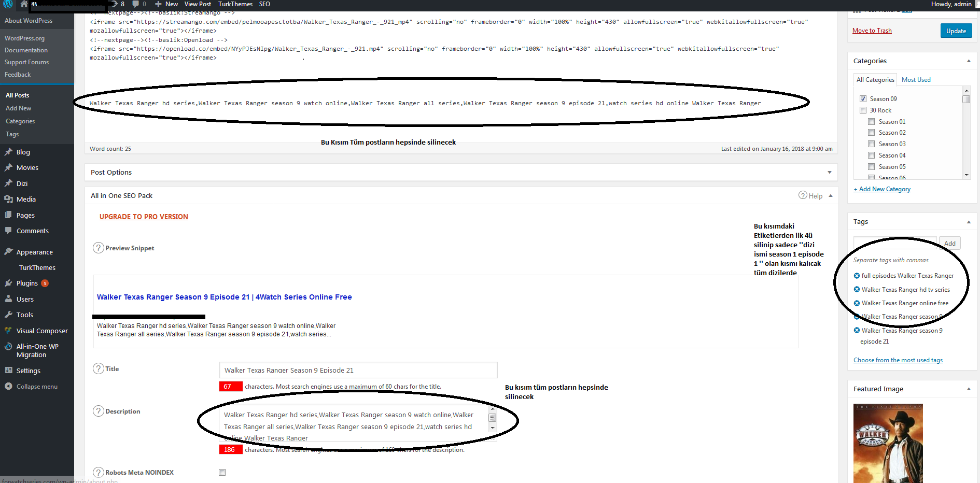The width and height of the screenshot is (980, 483).
Task: Open the Comments icon in sidebar
Action: click(x=8, y=231)
